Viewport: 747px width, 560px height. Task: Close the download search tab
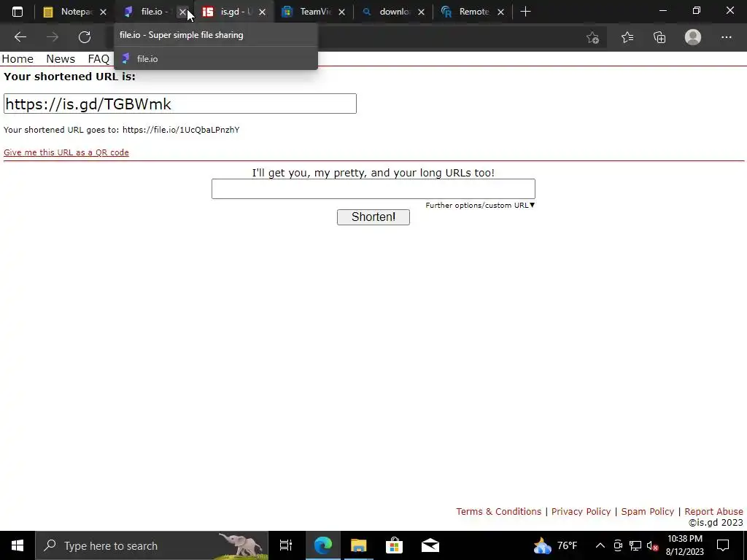point(421,12)
